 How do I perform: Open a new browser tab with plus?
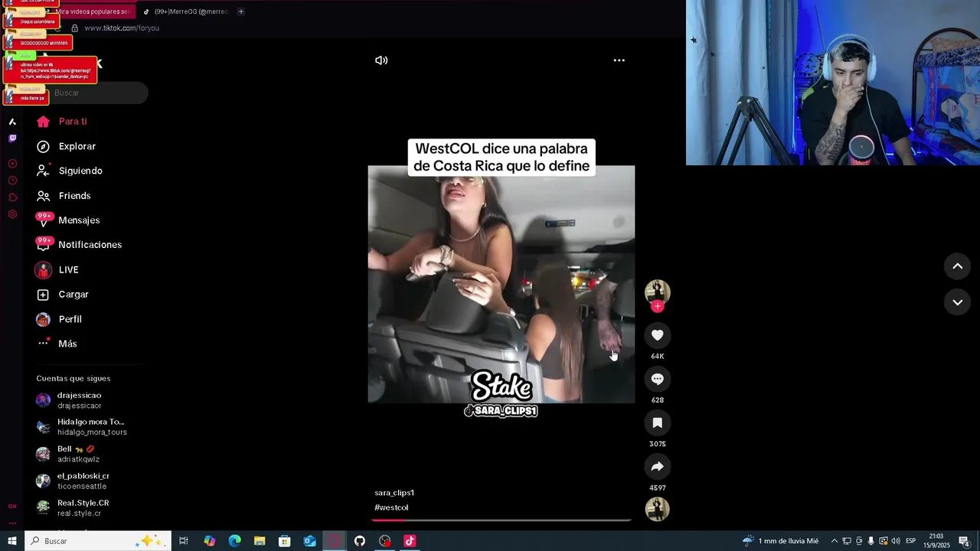pyautogui.click(x=240, y=11)
